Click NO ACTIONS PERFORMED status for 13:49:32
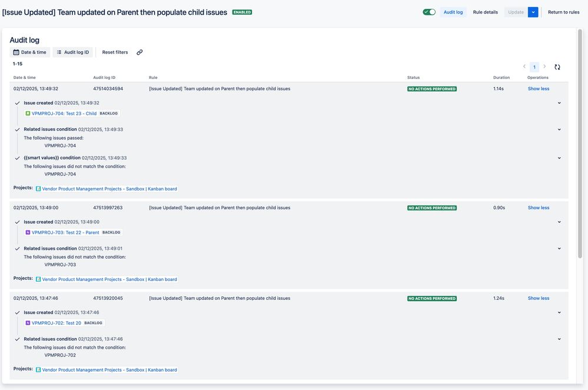 pos(432,89)
